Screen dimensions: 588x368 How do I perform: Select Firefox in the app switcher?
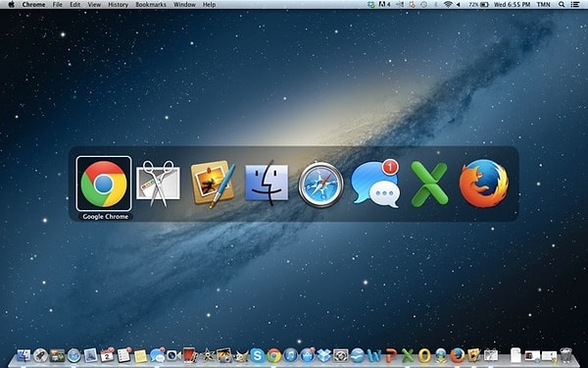tap(484, 184)
